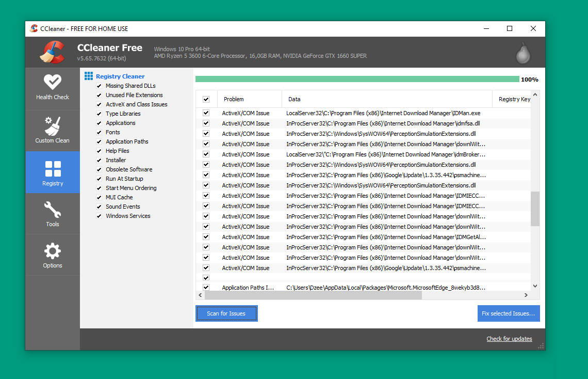Click the vertical scrollbar thumb of results
This screenshot has height=379, width=588.
[535, 209]
